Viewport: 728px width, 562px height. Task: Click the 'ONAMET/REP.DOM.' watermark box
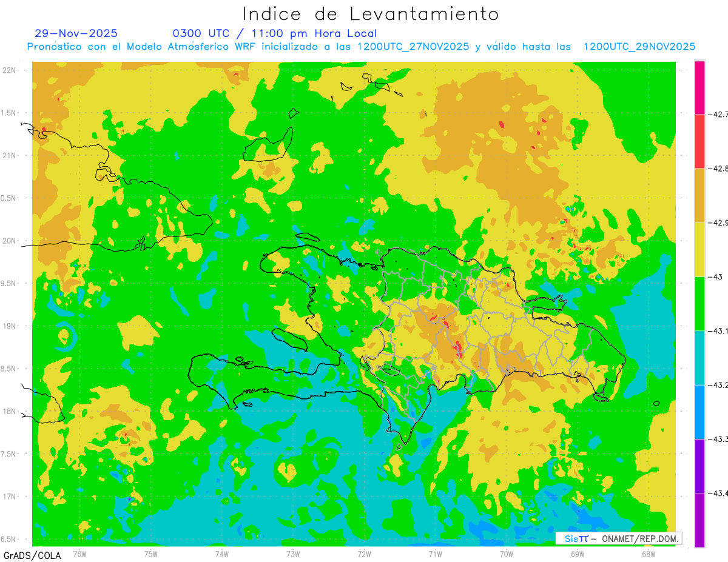click(618, 538)
